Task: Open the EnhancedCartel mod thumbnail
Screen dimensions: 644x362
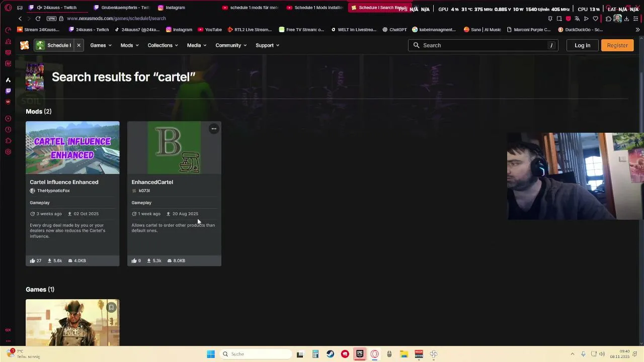Action: pyautogui.click(x=174, y=148)
